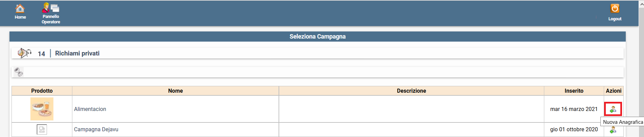Sort by the Inserito column header
Viewport: 644px width, 137px height.
[x=574, y=91]
